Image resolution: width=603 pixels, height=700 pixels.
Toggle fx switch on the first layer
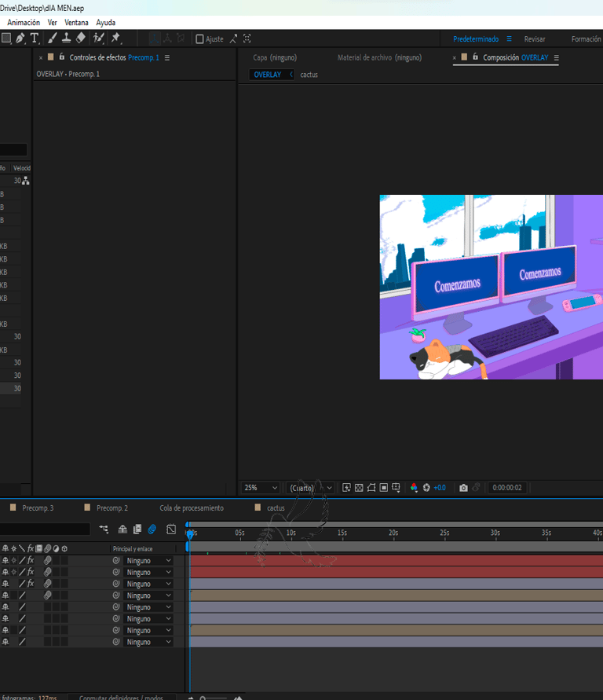tap(31, 561)
